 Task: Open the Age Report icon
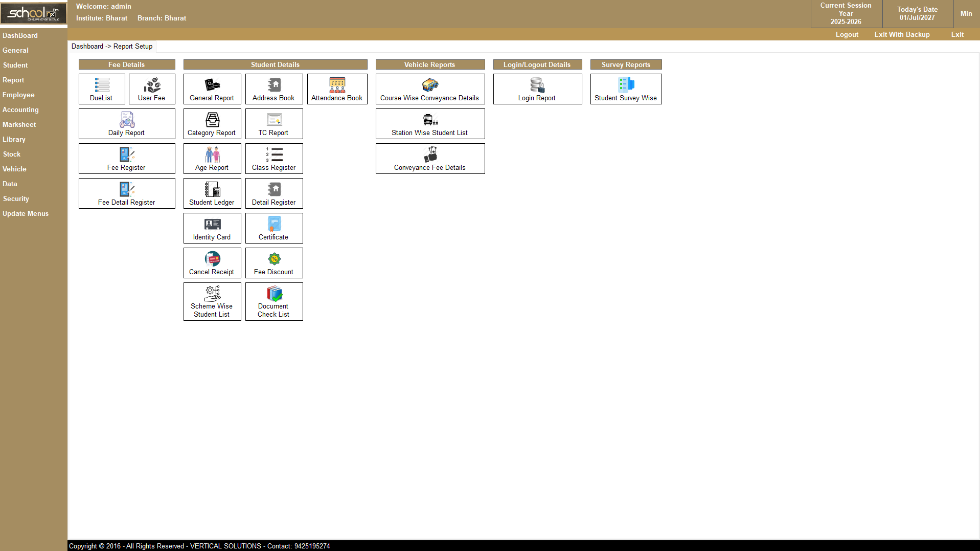coord(212,155)
